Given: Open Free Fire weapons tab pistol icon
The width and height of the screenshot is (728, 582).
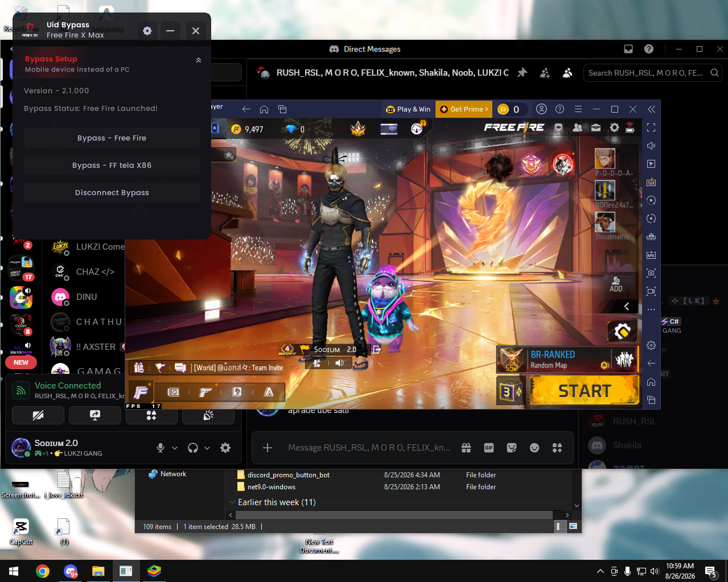Looking at the screenshot, I should [205, 392].
